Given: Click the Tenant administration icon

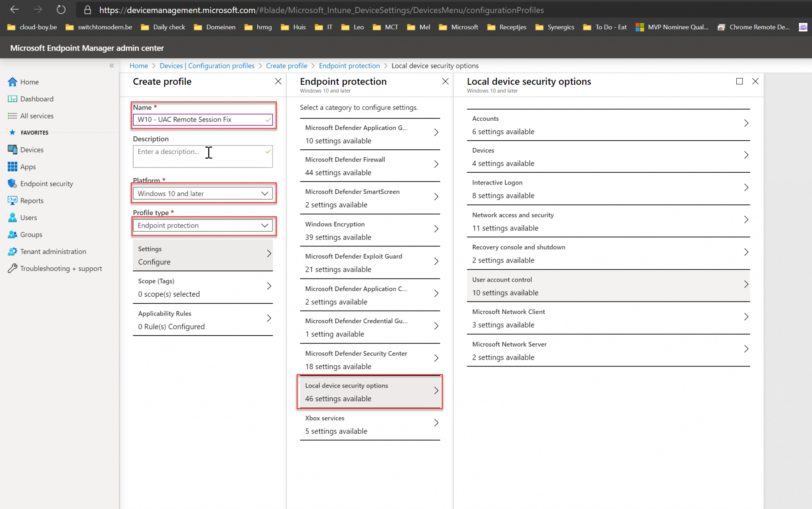Looking at the screenshot, I should 12,252.
